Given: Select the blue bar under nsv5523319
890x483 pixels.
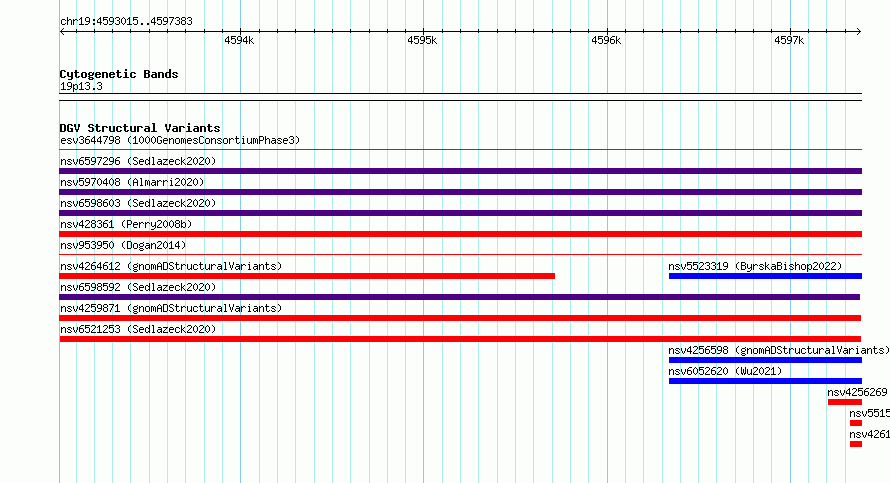Looking at the screenshot, I should click(765, 276).
